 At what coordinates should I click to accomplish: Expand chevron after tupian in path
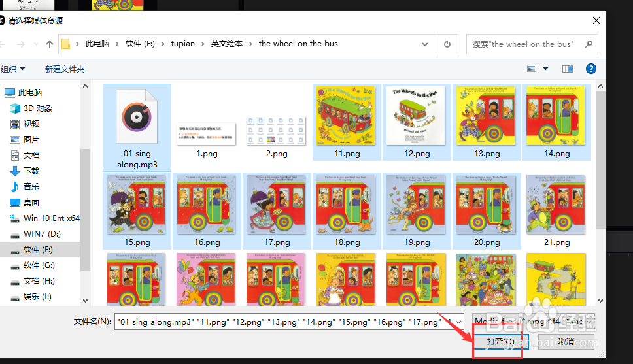203,44
